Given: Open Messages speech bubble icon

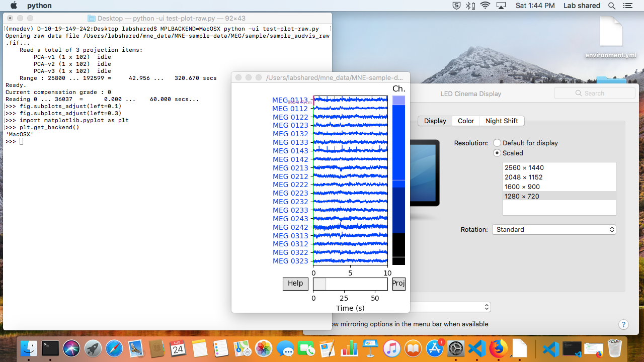Looking at the screenshot, I should point(285,348).
